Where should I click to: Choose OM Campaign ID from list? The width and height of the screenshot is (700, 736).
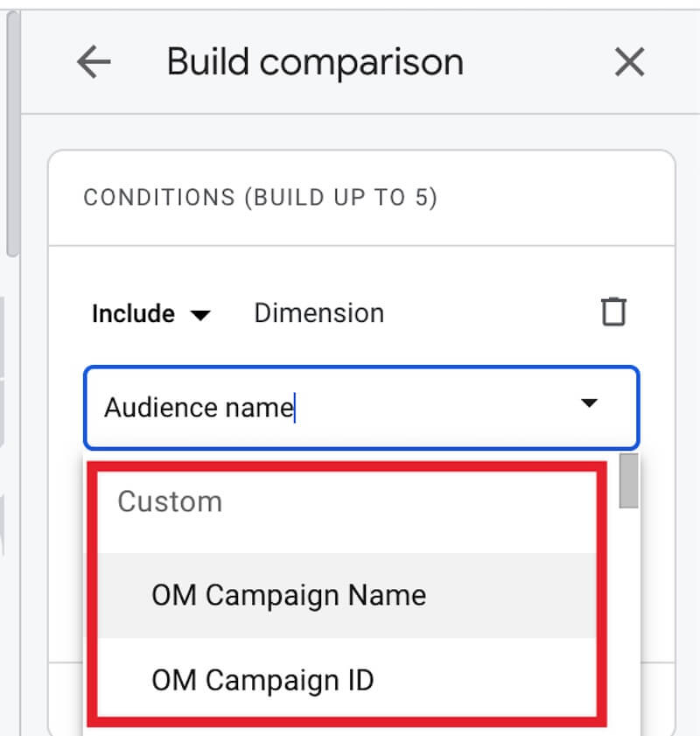point(262,680)
